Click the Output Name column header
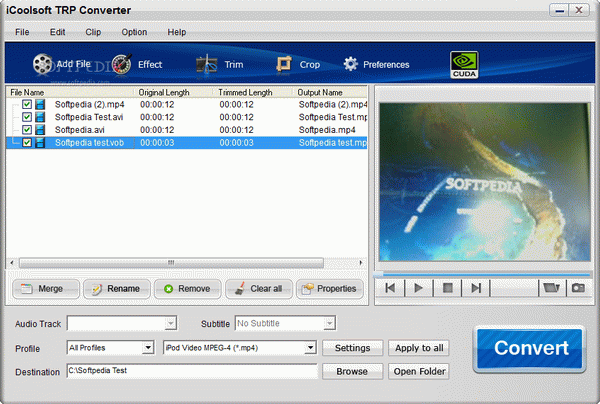Screen dimensions: 600x404 (330, 92)
